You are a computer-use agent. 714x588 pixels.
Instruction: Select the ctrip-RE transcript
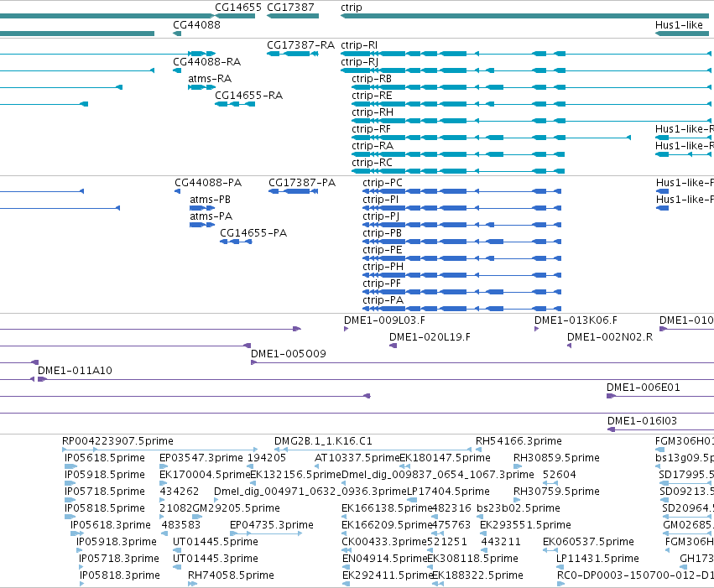[x=532, y=104]
